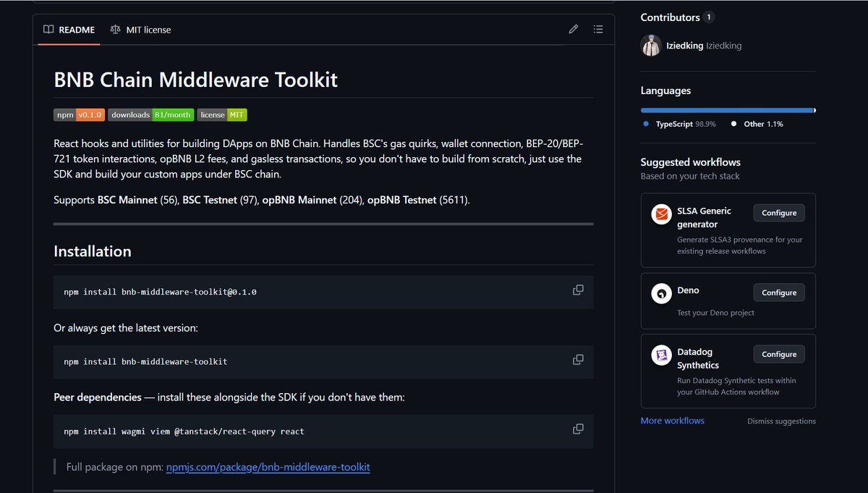Open the More workflows link
Viewport: 868px width, 493px height.
pyautogui.click(x=672, y=421)
